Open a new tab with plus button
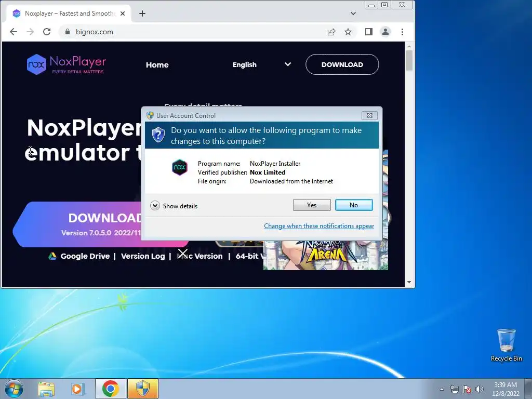This screenshot has width=532, height=399. [142, 14]
